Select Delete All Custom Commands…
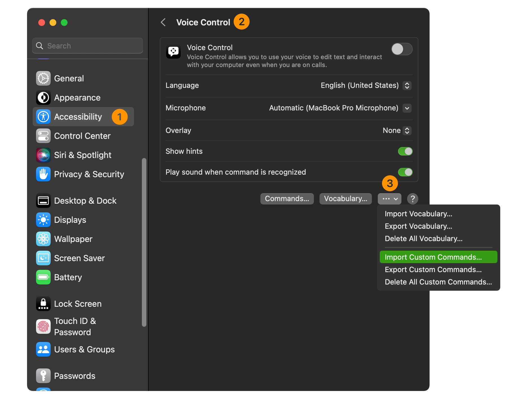Viewport: 516px width, 420px height. [438, 282]
